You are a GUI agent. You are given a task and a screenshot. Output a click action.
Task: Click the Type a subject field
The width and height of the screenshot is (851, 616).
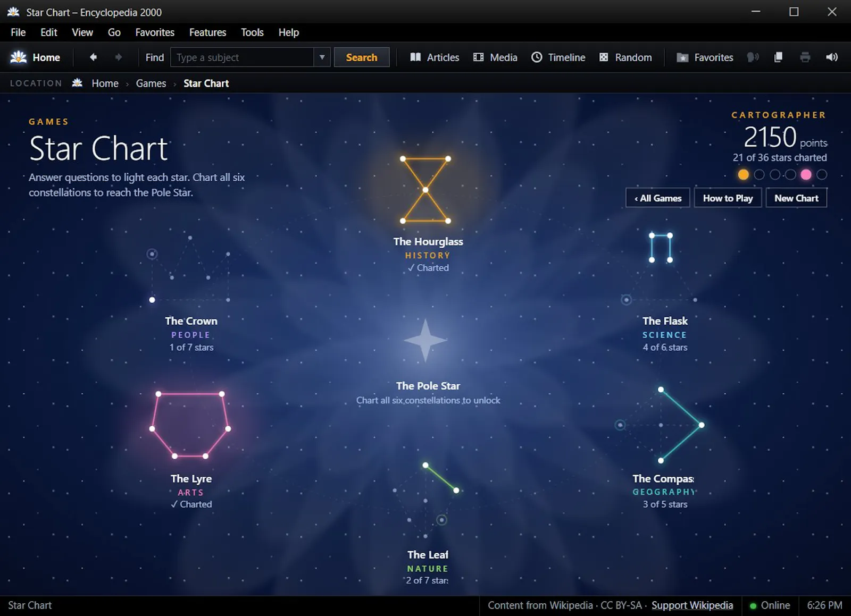coord(243,57)
